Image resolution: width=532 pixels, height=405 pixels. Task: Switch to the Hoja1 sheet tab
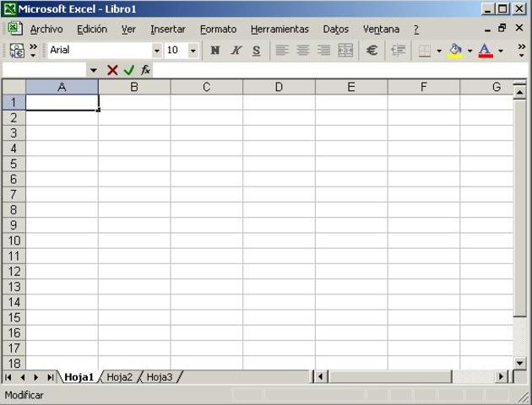pyautogui.click(x=79, y=377)
